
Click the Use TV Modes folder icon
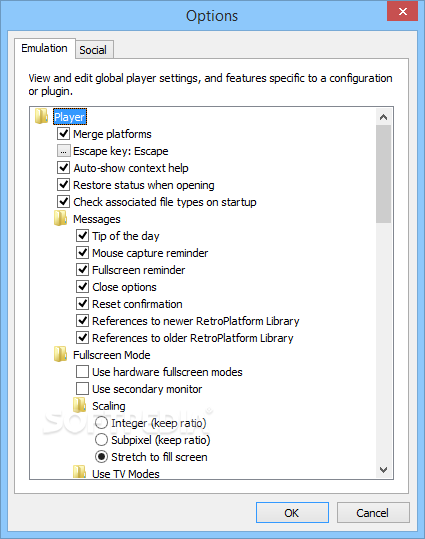pyautogui.click(x=79, y=472)
